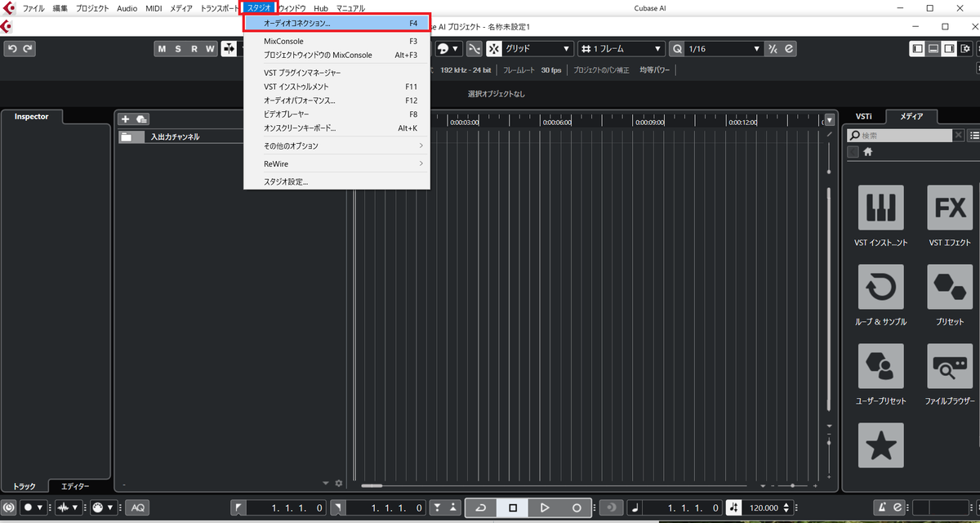Viewport: 980px width, 523px height.
Task: Open the VST インストゥルメント media tile
Action: (881, 208)
